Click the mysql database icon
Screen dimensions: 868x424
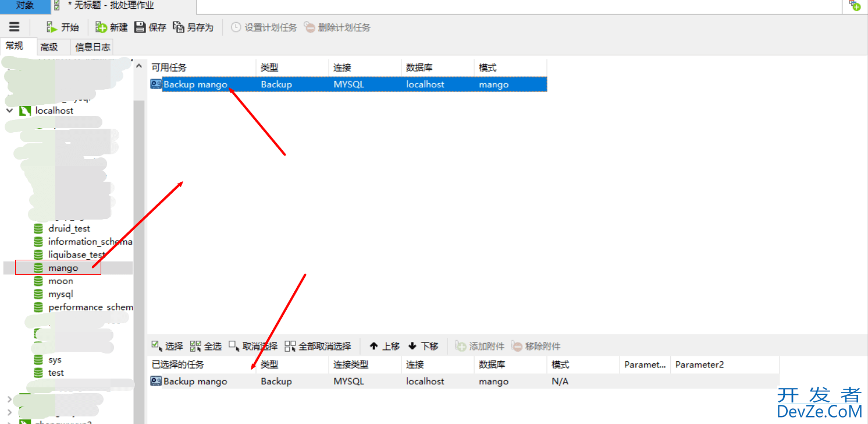click(x=38, y=294)
